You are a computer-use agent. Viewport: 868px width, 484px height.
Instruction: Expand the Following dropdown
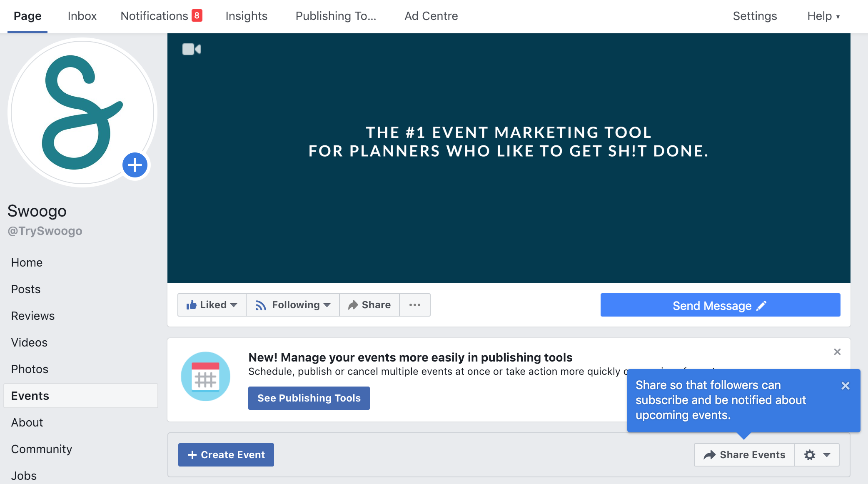[x=293, y=305]
